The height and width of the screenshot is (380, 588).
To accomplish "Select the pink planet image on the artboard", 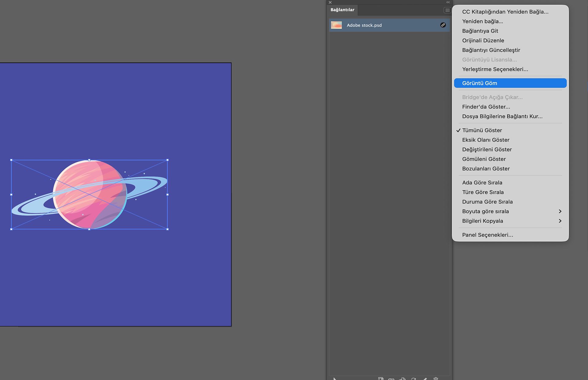I will pos(90,194).
